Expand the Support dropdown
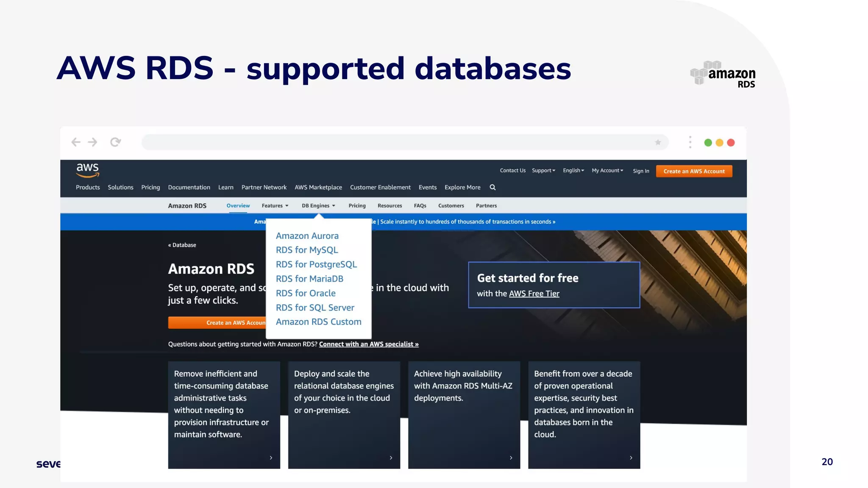 coord(543,171)
